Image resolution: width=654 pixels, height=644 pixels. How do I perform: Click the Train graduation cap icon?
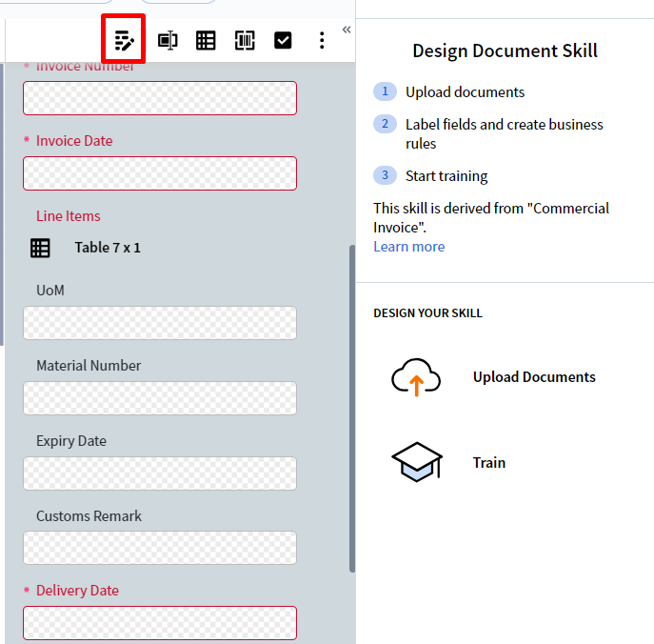pyautogui.click(x=417, y=462)
